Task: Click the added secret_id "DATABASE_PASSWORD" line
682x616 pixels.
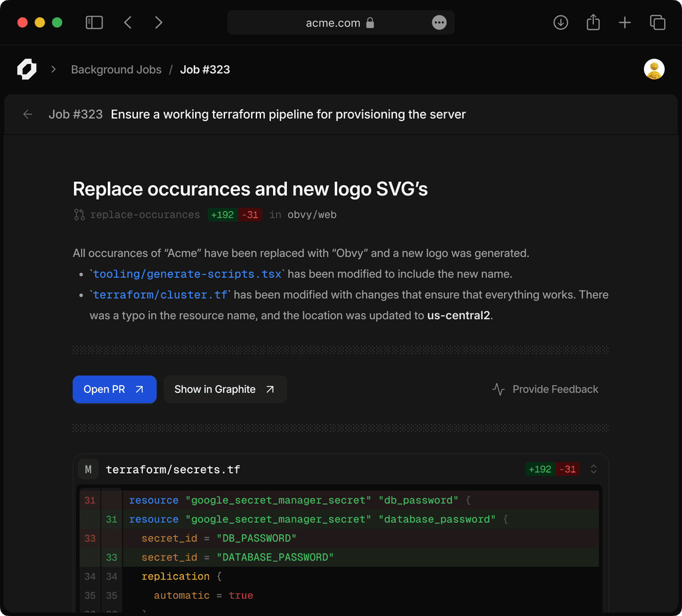Action: (339, 557)
